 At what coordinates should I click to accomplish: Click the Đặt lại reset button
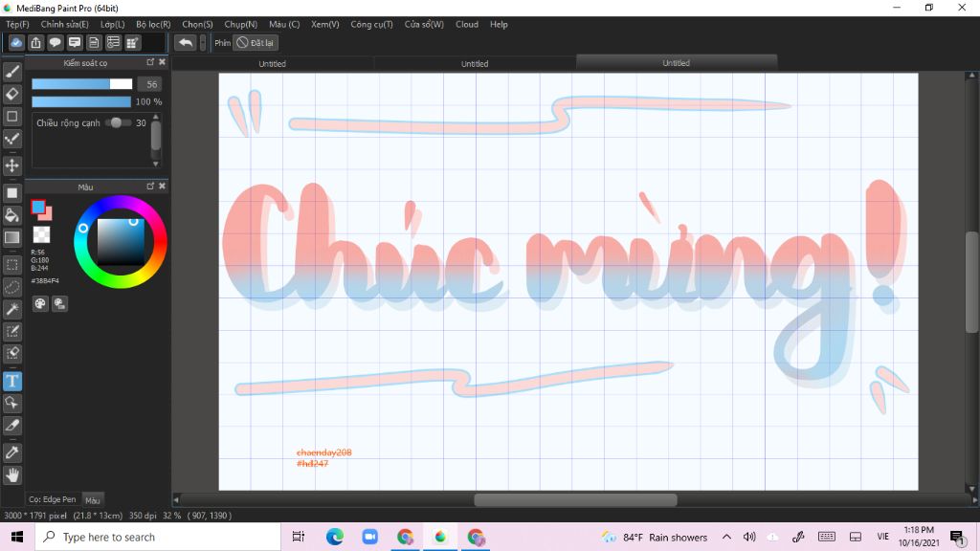click(256, 42)
